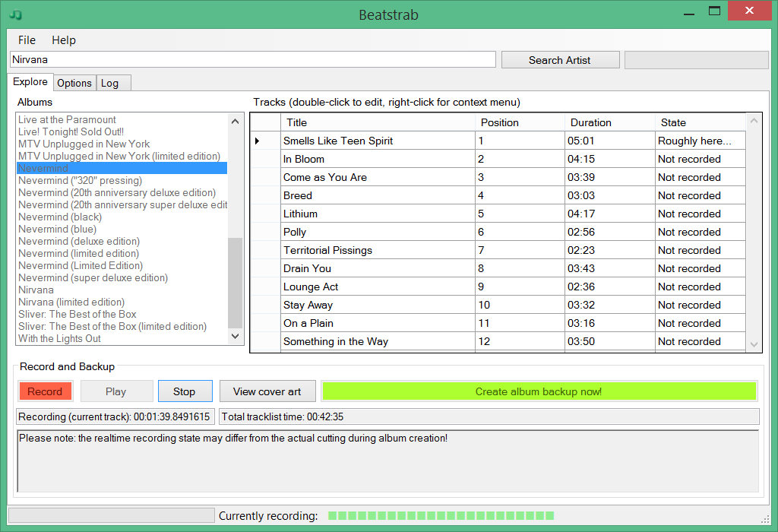The image size is (778, 532).
Task: Select the Lithium track title
Action: point(378,214)
